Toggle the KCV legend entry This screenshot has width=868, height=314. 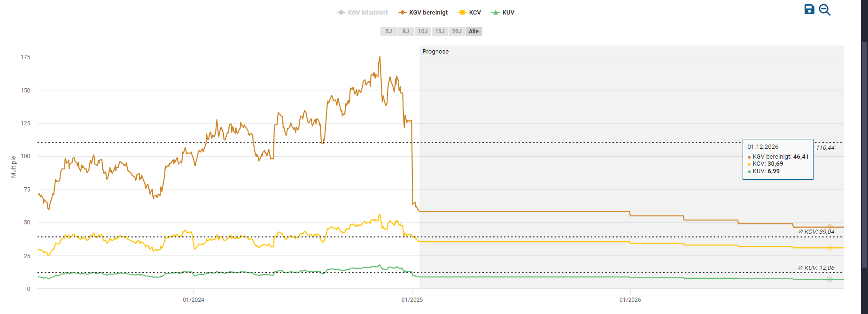pos(470,13)
